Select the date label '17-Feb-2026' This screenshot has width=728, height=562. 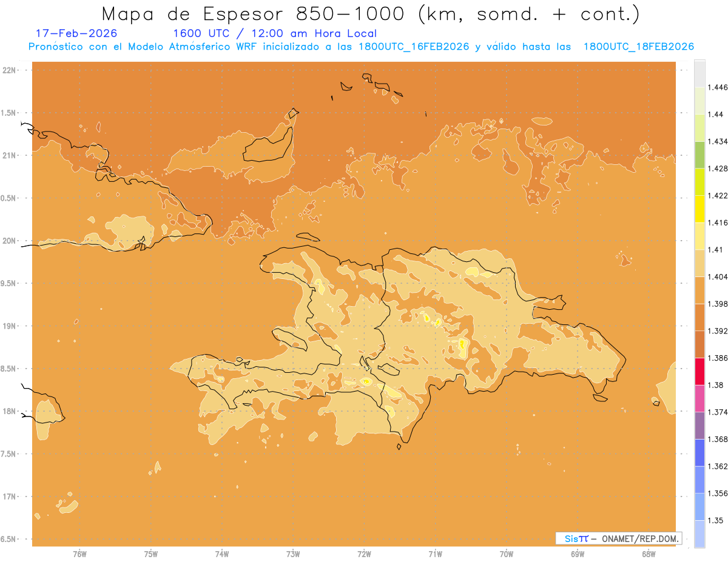[x=76, y=33]
